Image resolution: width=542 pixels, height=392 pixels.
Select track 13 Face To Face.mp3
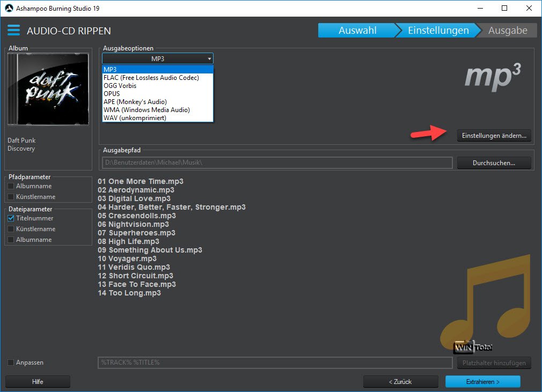coord(136,285)
